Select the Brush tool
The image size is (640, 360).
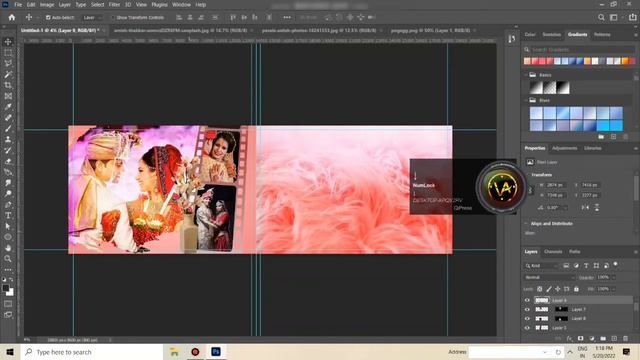8,129
